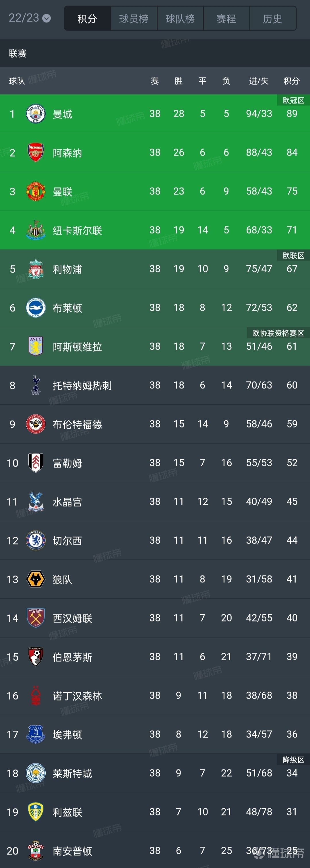Click the Newcastle United crest icon
This screenshot has height=868, width=310.
tap(36, 230)
